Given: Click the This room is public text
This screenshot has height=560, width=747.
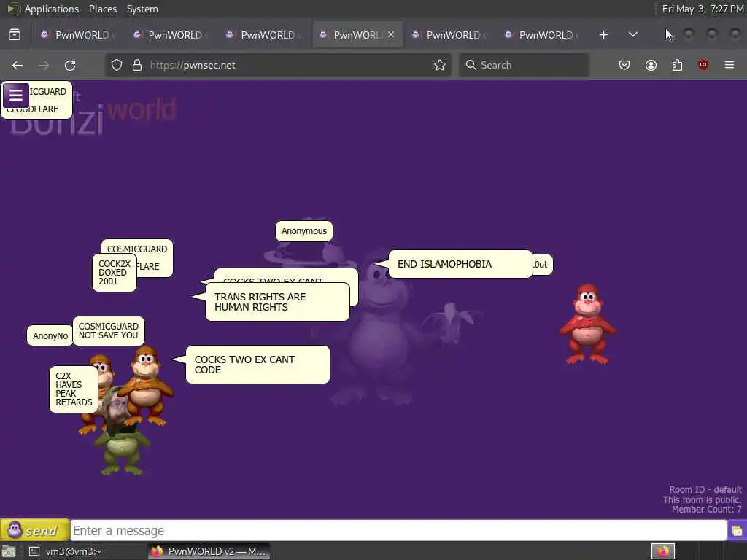Looking at the screenshot, I should [x=702, y=499].
